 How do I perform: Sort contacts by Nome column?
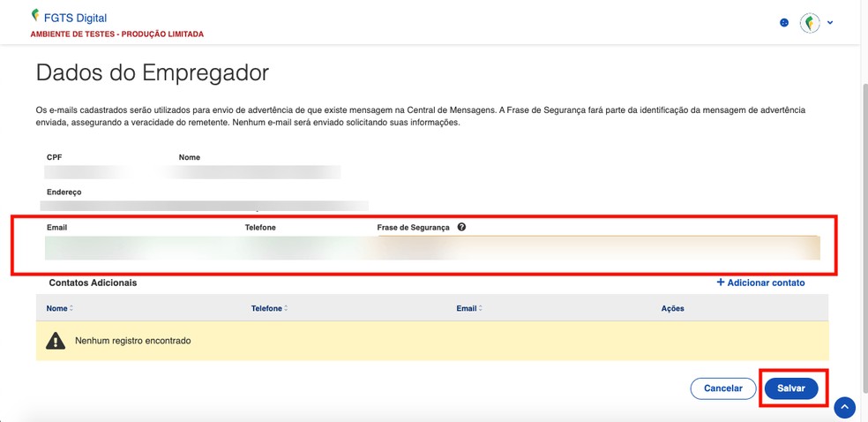(x=60, y=308)
